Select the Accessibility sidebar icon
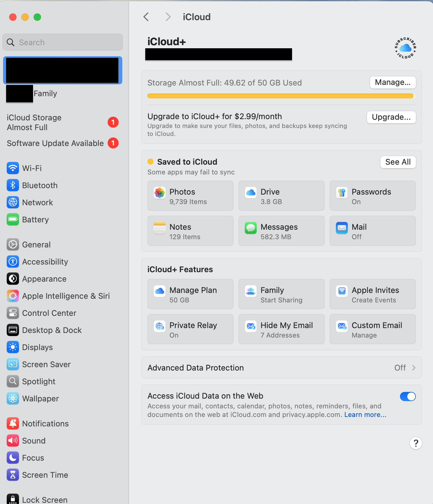This screenshot has height=504, width=433. tap(13, 261)
